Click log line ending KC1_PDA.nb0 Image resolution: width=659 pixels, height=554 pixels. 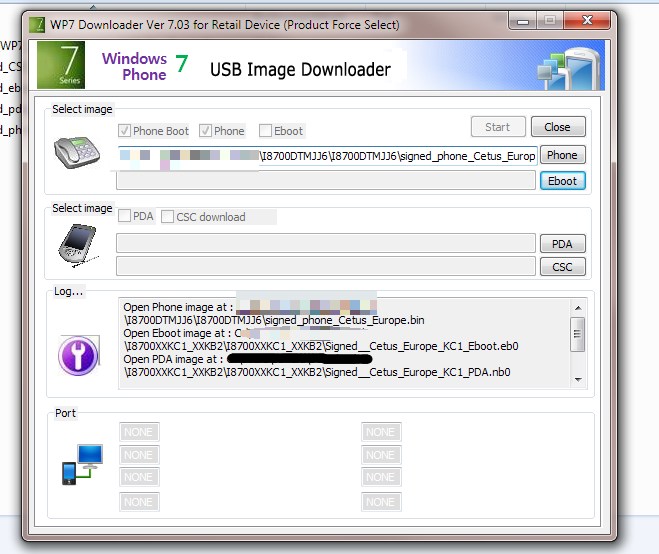[317, 372]
